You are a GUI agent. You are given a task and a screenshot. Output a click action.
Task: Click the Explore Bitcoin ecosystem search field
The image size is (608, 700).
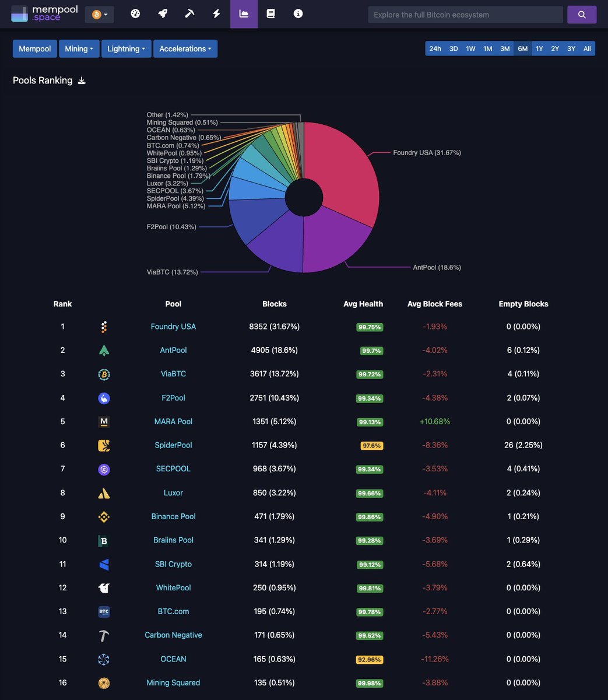pos(465,13)
